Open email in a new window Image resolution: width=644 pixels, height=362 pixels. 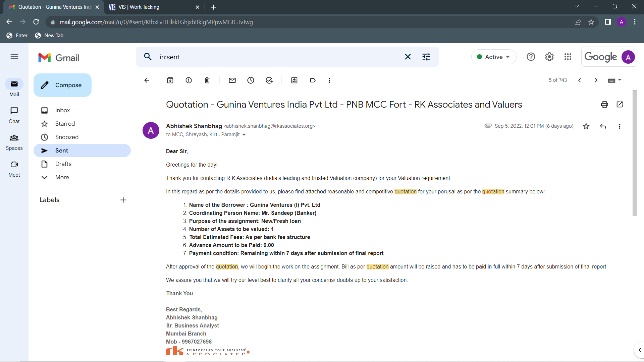point(620,105)
